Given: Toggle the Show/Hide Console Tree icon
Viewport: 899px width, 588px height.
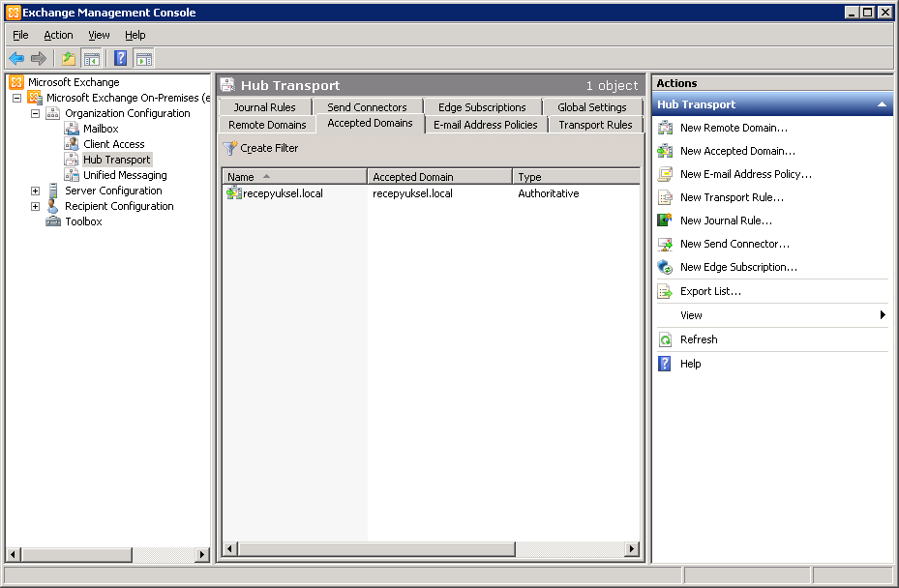Looking at the screenshot, I should pyautogui.click(x=91, y=58).
